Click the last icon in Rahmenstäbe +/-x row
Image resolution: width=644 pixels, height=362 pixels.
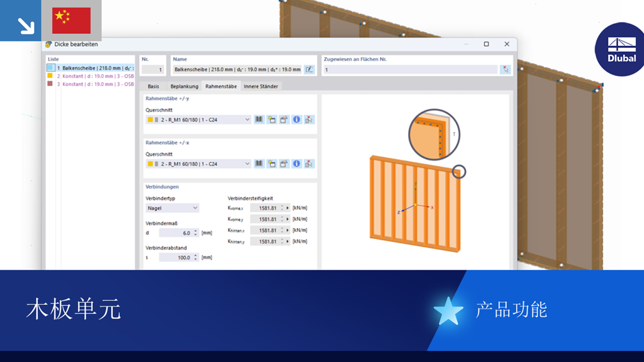pyautogui.click(x=309, y=164)
